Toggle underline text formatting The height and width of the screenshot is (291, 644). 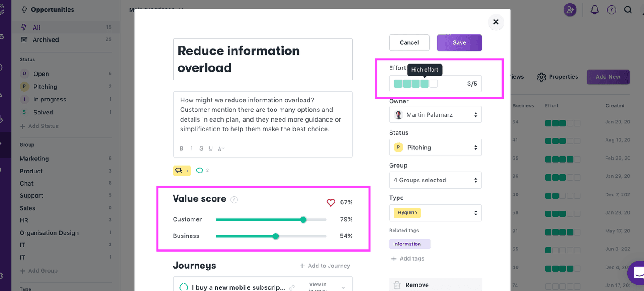(211, 148)
